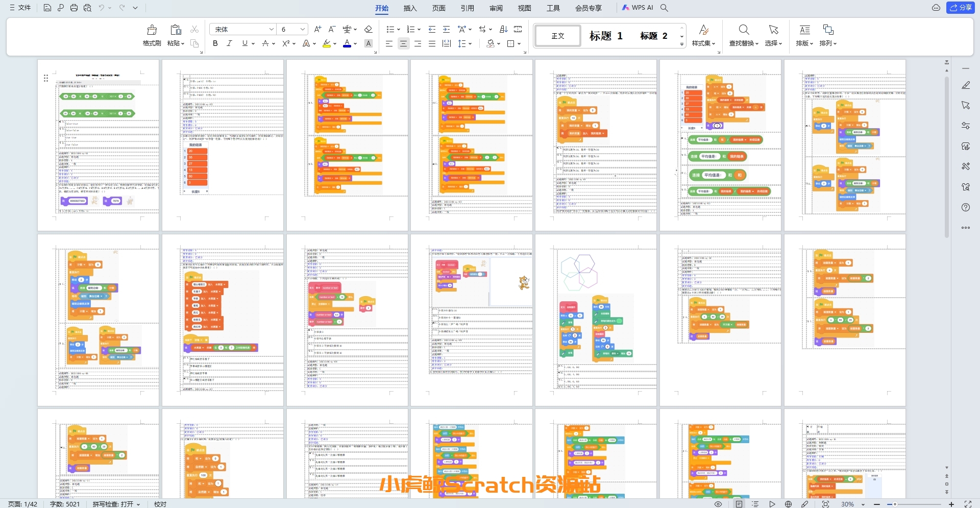Switch to the 插入 (Insert) tab
This screenshot has height=508, width=980.
click(410, 8)
